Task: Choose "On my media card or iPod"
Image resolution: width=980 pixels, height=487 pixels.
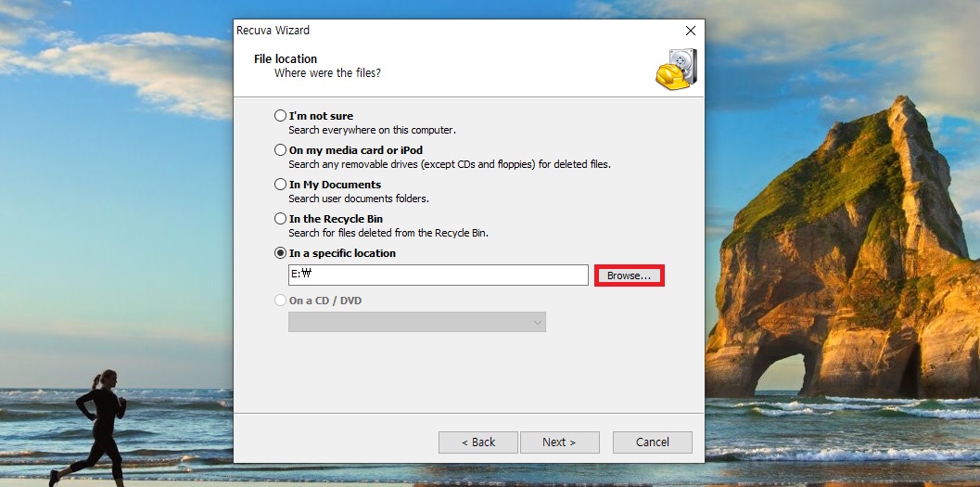Action: [x=281, y=150]
